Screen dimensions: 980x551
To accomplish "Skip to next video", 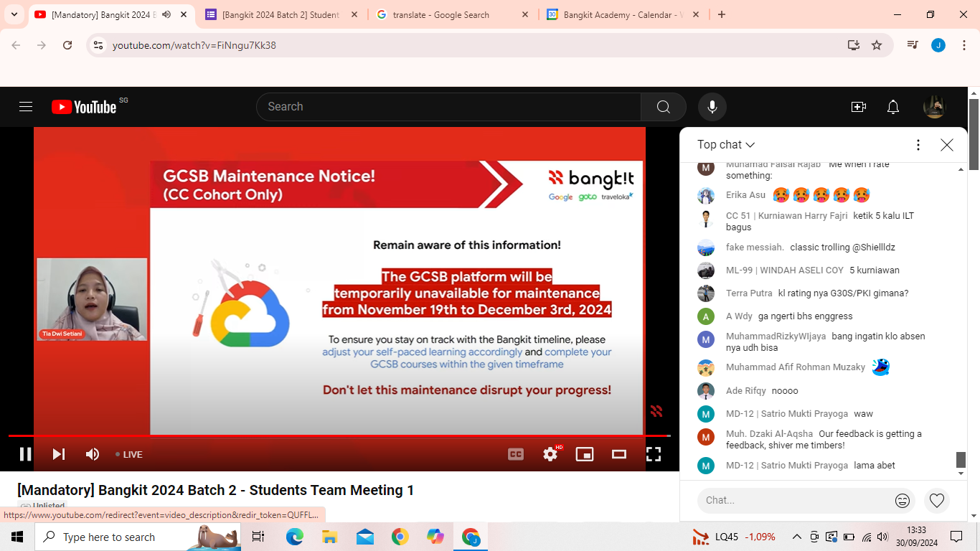I will 59,454.
